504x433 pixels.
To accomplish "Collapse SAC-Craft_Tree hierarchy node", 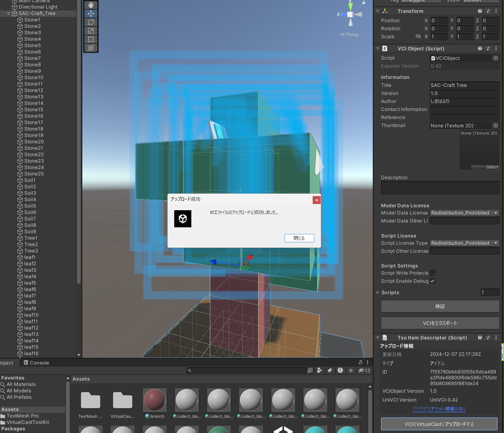I will 9,13.
